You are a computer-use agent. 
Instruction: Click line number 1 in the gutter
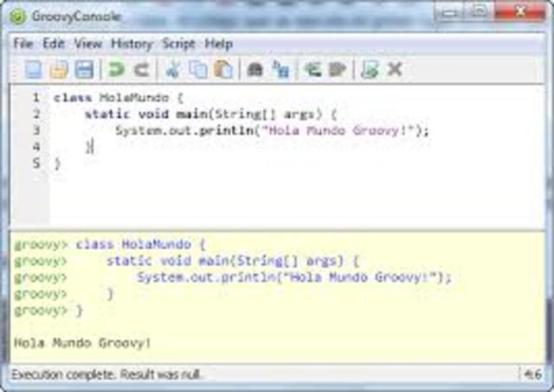tap(35, 98)
